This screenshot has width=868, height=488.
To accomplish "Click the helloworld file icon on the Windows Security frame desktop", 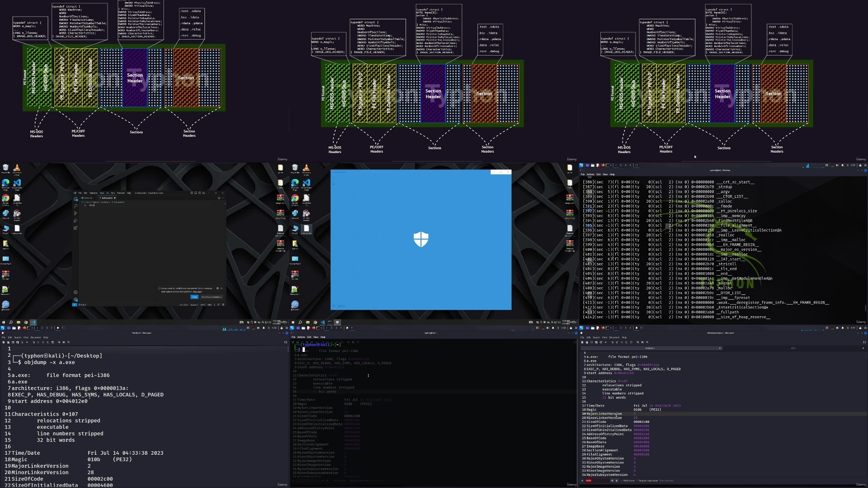I will pyautogui.click(x=306, y=229).
